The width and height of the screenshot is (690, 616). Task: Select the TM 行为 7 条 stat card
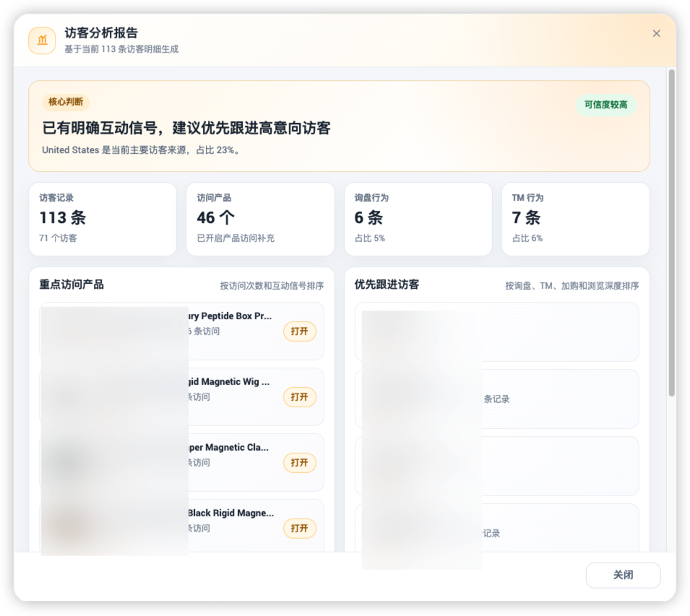coord(575,219)
